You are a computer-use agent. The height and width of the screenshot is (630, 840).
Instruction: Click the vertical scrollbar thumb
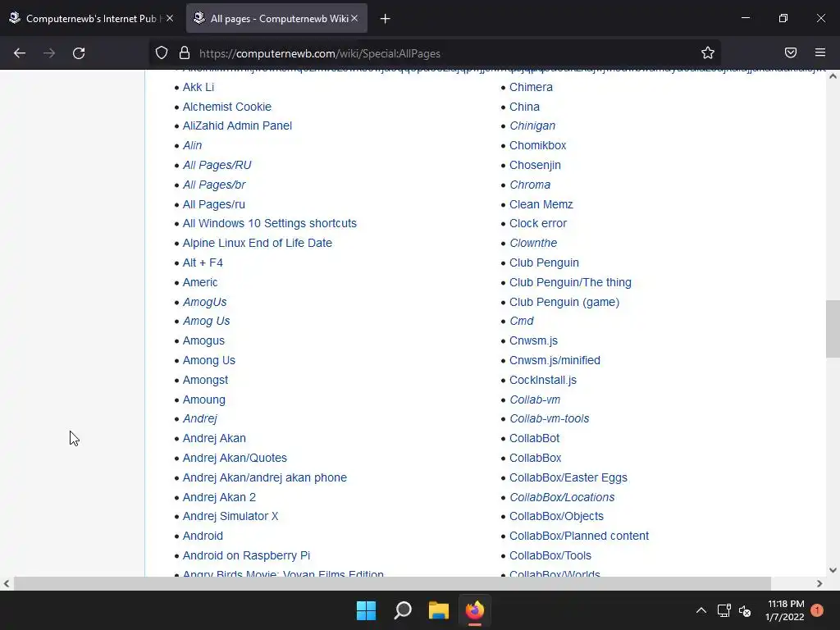[x=833, y=328]
